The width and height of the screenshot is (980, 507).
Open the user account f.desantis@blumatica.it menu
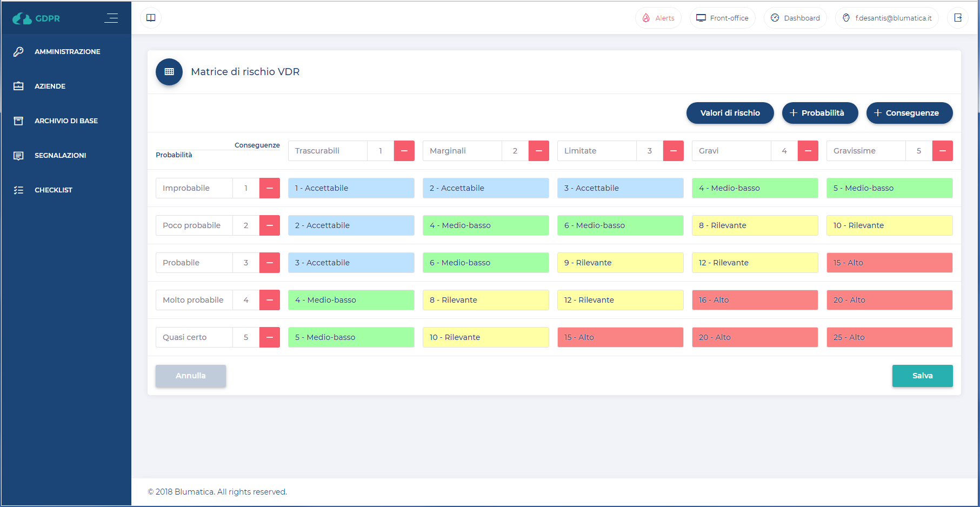tap(886, 18)
